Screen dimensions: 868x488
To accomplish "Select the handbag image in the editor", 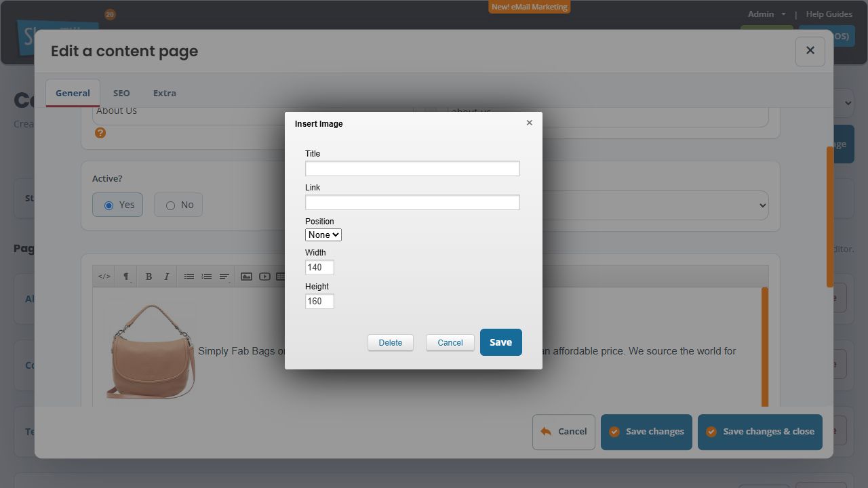I will [x=151, y=351].
